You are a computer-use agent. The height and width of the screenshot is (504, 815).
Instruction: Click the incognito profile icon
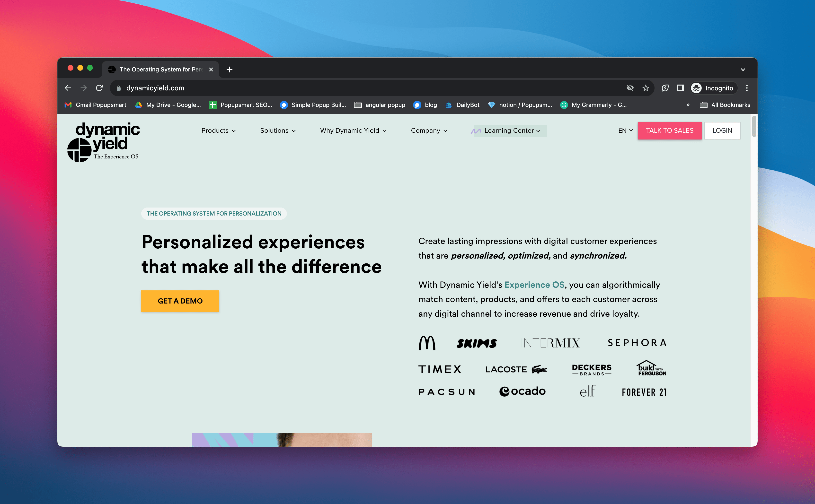697,88
